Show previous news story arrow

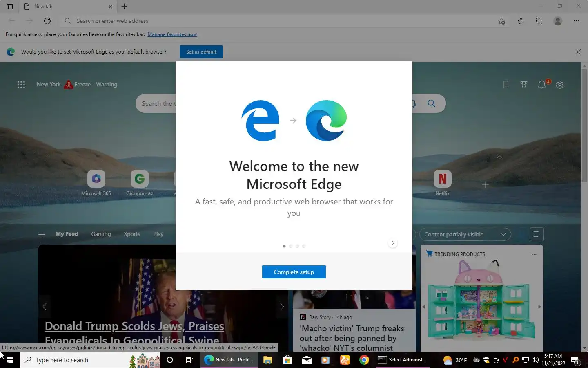point(45,307)
